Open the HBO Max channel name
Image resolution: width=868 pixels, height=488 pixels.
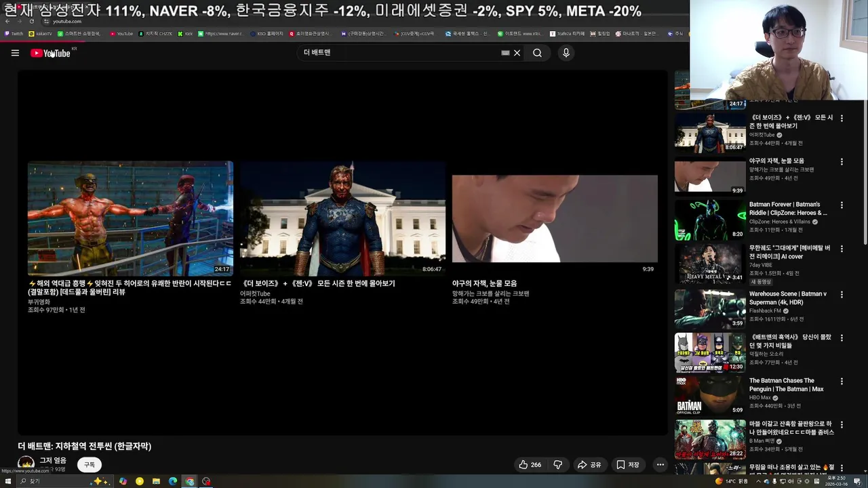pyautogui.click(x=760, y=397)
